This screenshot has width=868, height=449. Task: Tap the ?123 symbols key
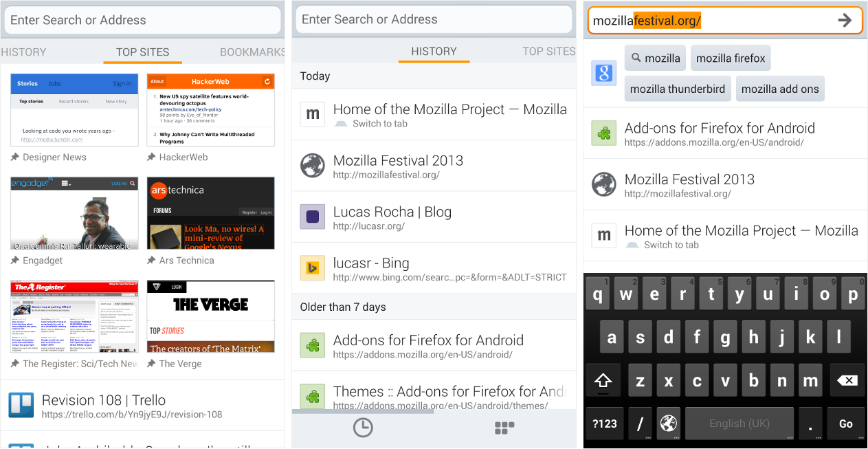pos(604,424)
